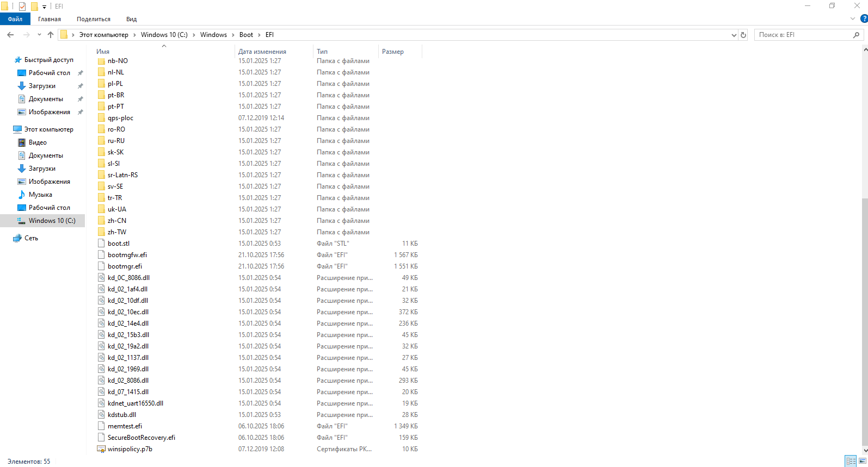Open the Файл menu
The height and width of the screenshot is (467, 868).
coord(15,19)
